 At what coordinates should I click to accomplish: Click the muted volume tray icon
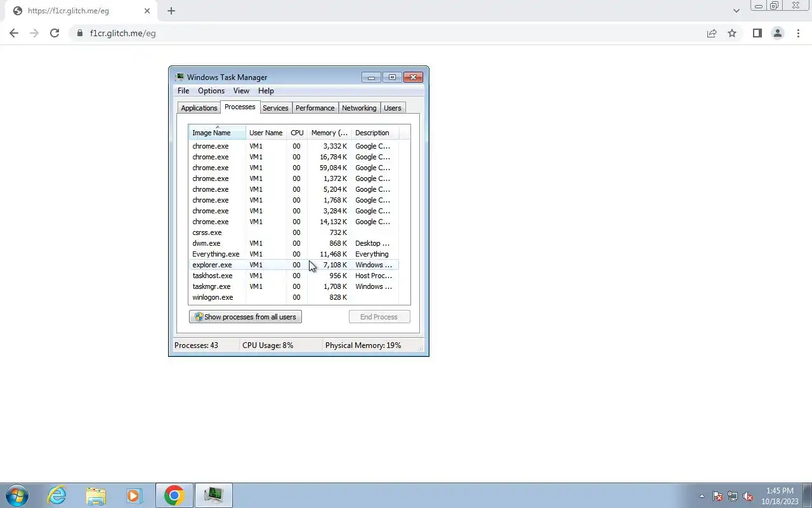748,497
